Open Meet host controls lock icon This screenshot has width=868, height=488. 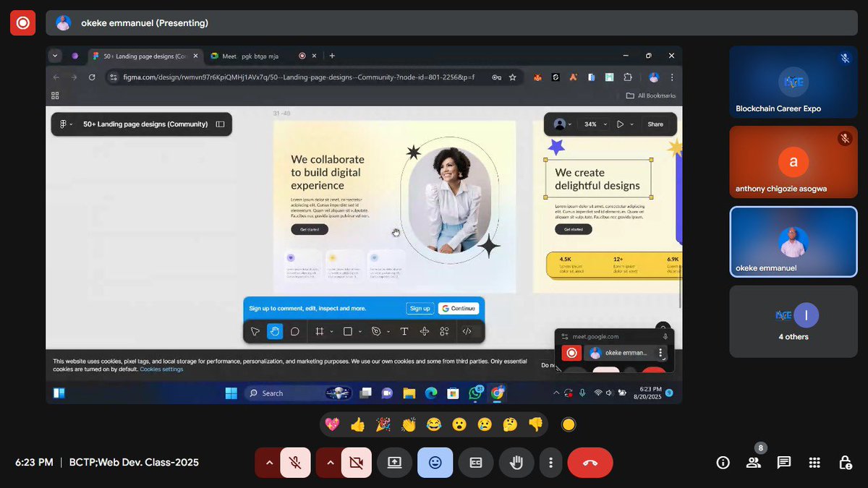pyautogui.click(x=844, y=463)
